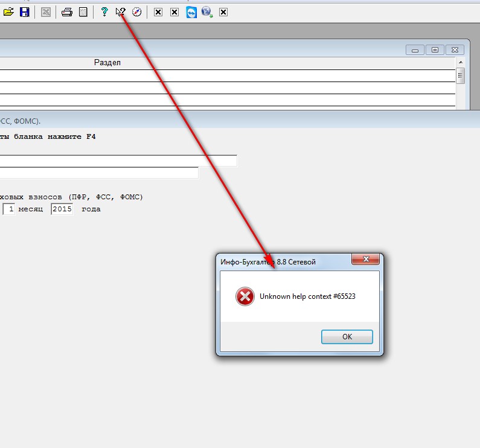The width and height of the screenshot is (480, 448).
Task: Activate the context help cursor icon
Action: (x=120, y=12)
